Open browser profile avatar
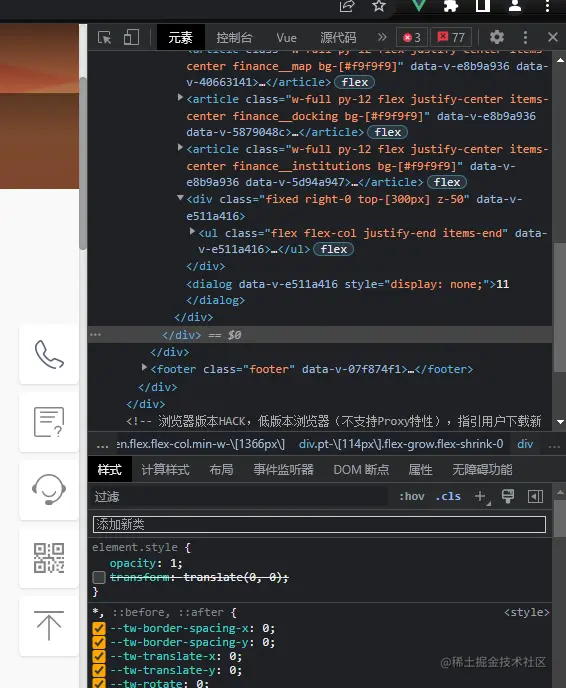This screenshot has width=566, height=688. pyautogui.click(x=515, y=6)
